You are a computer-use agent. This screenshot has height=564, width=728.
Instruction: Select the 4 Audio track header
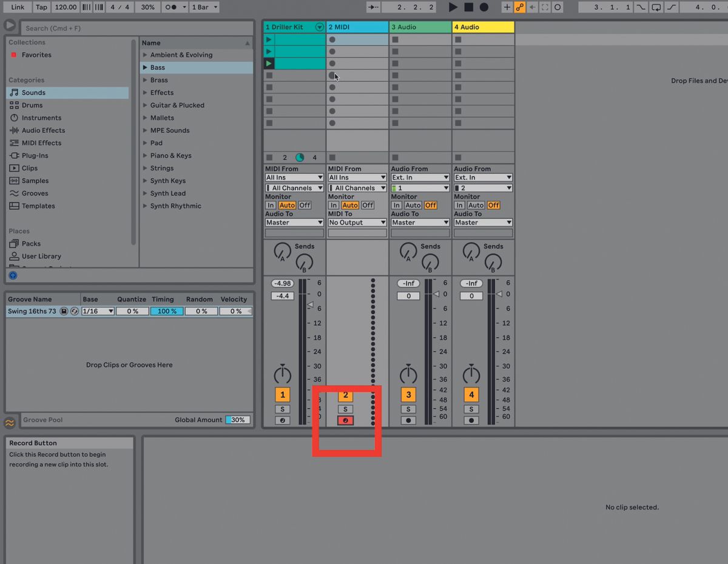[x=484, y=27]
